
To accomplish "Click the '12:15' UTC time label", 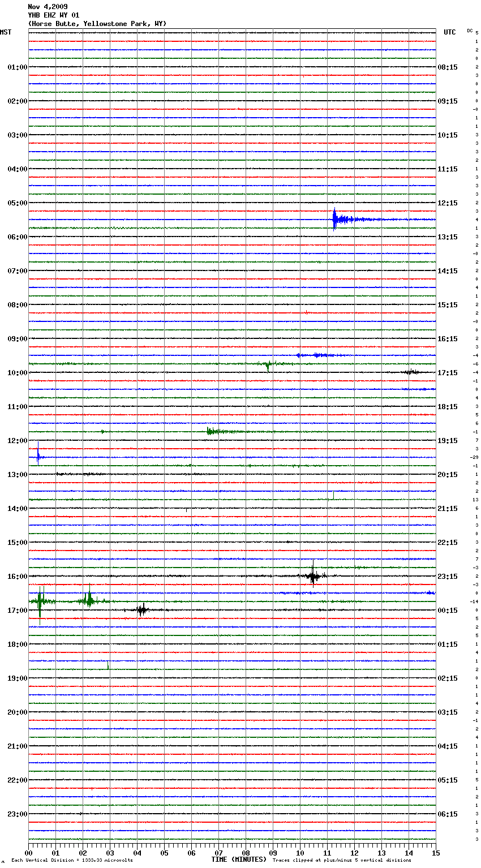I will 448,203.
